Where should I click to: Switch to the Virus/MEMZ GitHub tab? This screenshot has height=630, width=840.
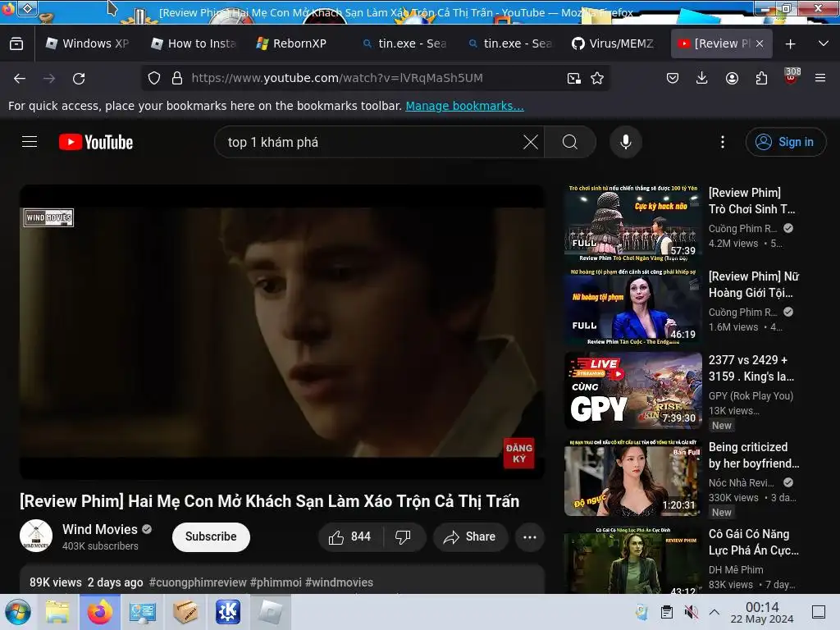point(613,44)
